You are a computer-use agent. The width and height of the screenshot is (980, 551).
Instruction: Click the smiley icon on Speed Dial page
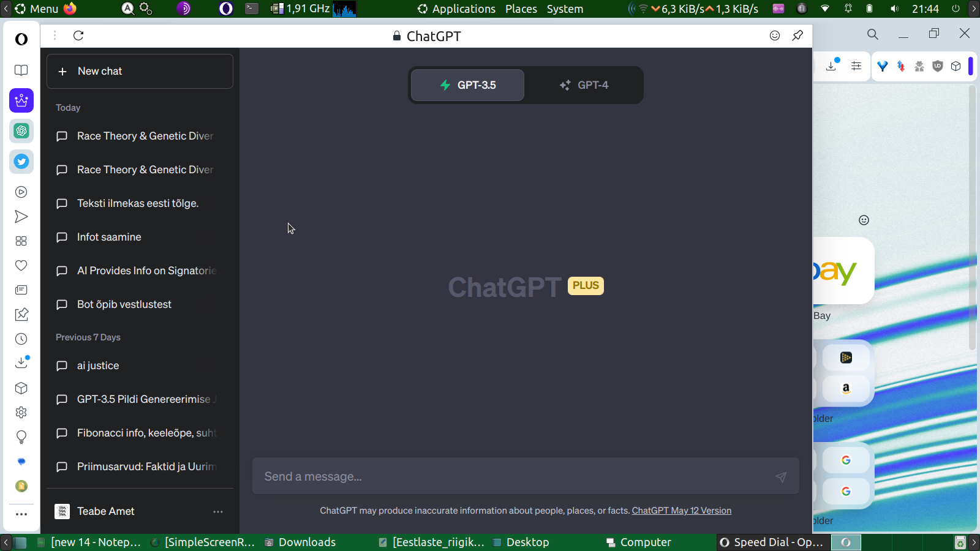pyautogui.click(x=864, y=220)
